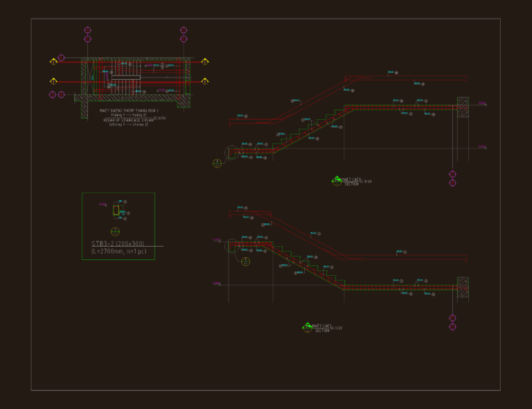Click the upper magenta grid bubble beneath the upper section
532x409 pixels.
point(452,174)
